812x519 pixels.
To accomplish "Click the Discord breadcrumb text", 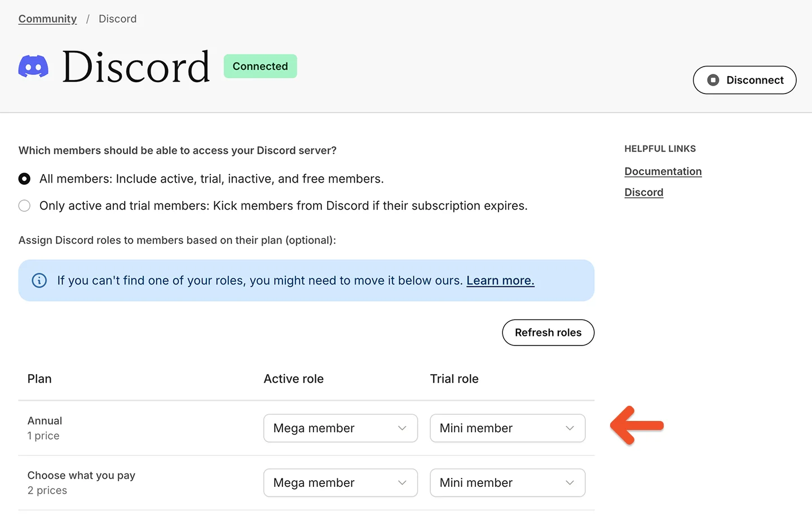I will pos(117,19).
